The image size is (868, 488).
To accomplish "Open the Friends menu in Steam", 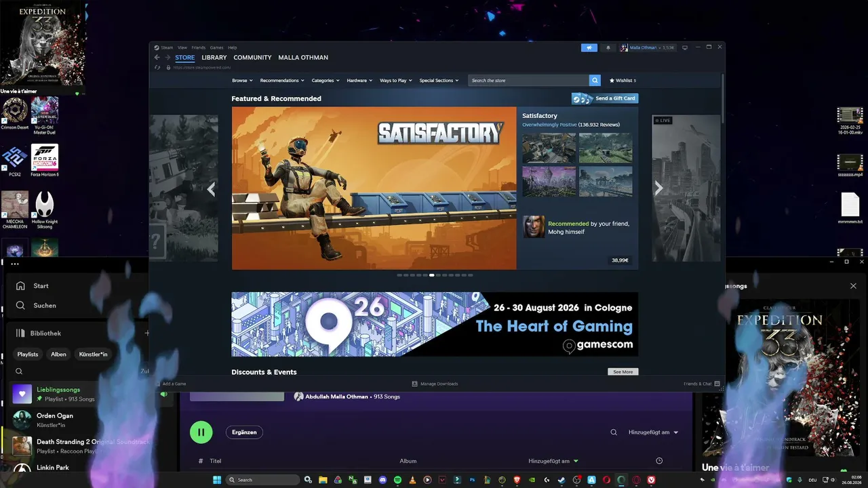I will point(199,47).
